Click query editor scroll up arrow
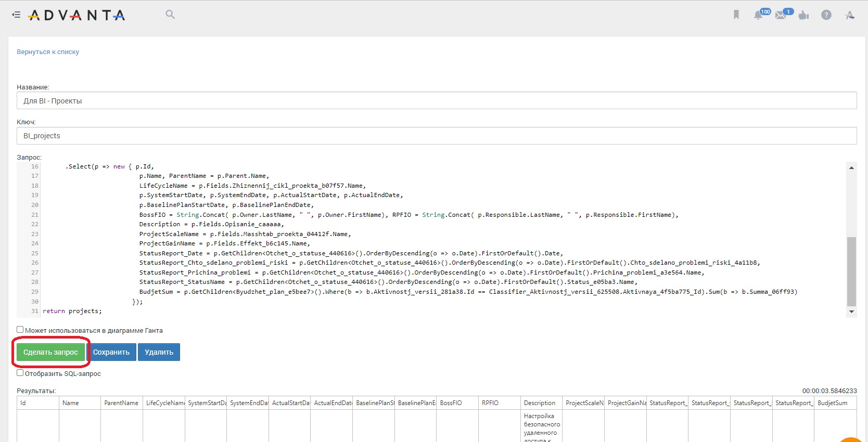The height and width of the screenshot is (442, 868). tap(851, 167)
